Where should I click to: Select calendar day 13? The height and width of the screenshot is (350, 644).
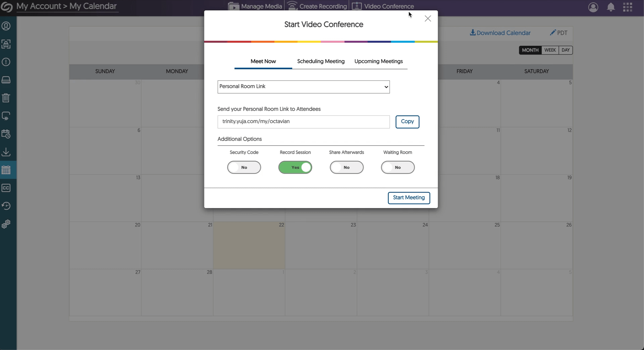(105, 198)
